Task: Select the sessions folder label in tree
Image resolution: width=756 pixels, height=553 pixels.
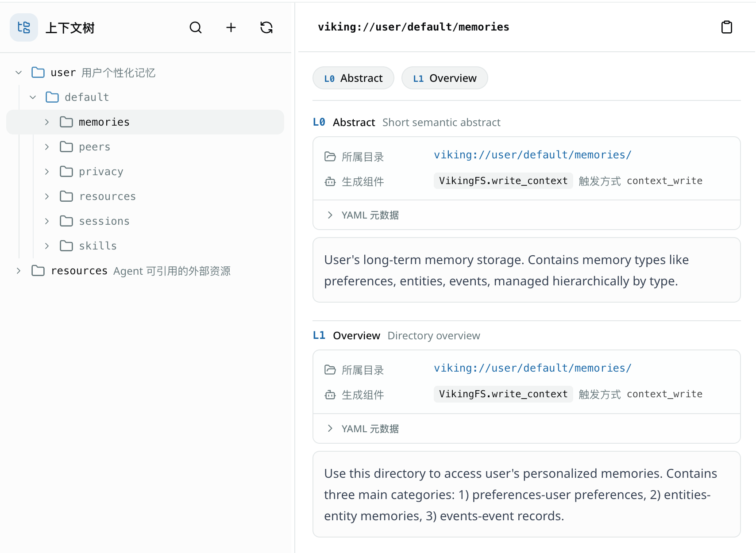Action: 104,221
